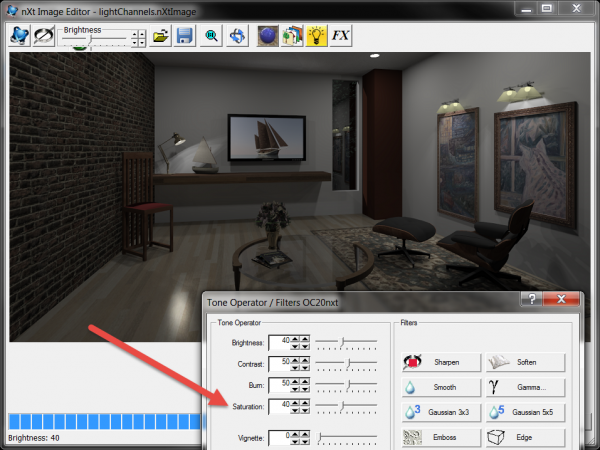Click the Contrast value field
The image size is (600, 450).
[279, 364]
